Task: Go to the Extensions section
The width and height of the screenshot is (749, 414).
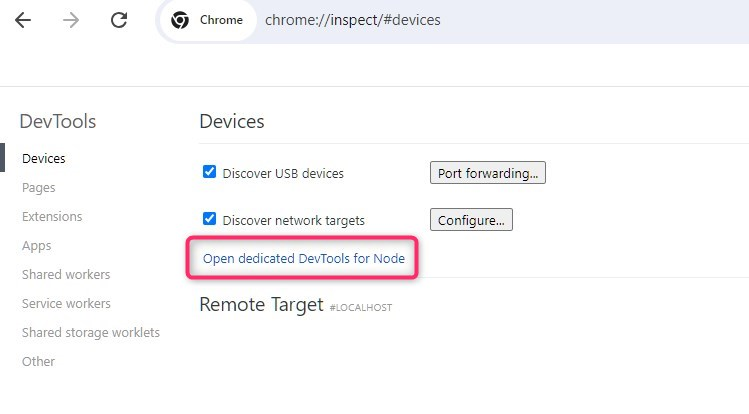Action: click(52, 216)
